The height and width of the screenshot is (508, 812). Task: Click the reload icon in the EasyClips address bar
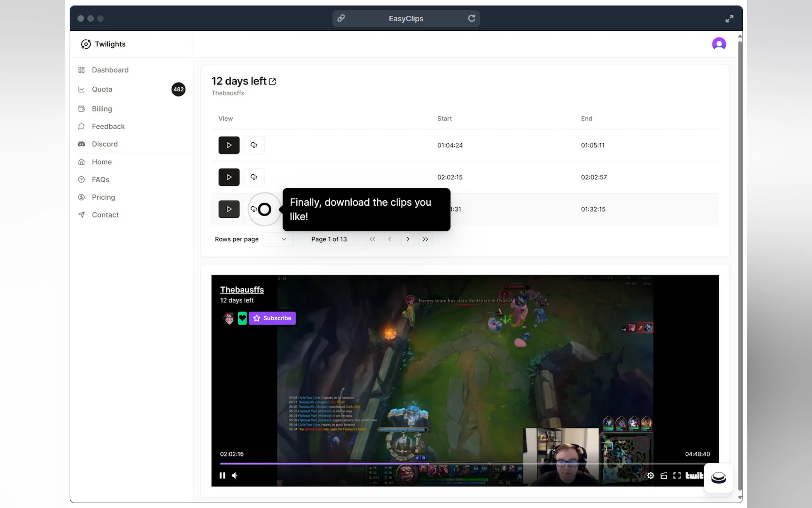tap(471, 18)
